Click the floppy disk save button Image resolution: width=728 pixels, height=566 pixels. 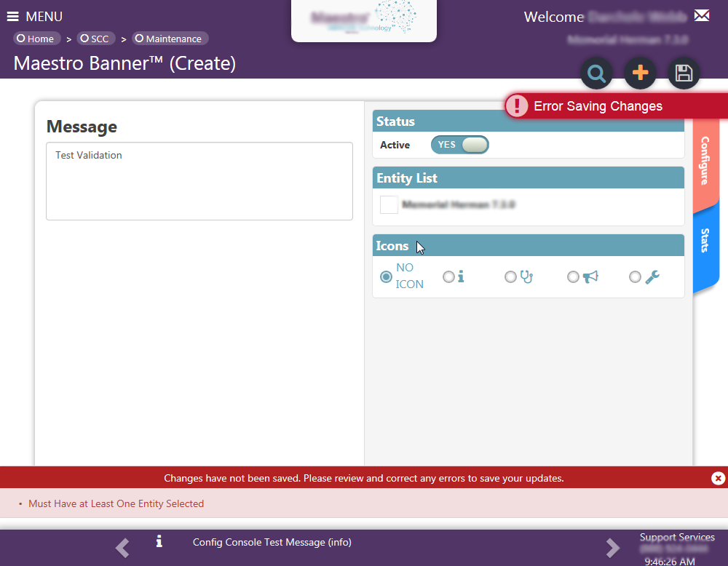[x=684, y=73]
